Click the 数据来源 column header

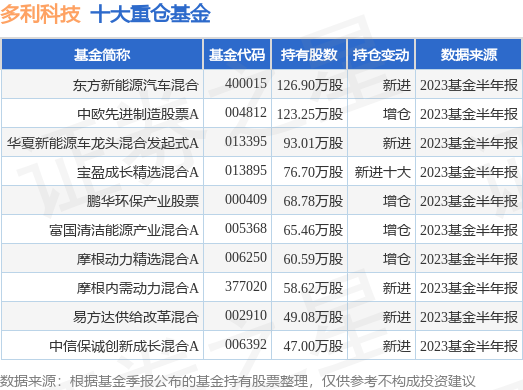[469, 55]
